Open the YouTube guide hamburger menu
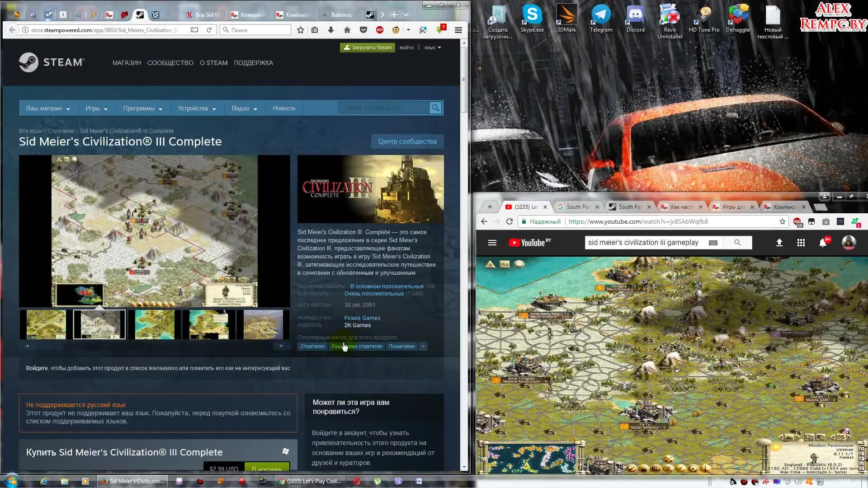 pyautogui.click(x=492, y=243)
